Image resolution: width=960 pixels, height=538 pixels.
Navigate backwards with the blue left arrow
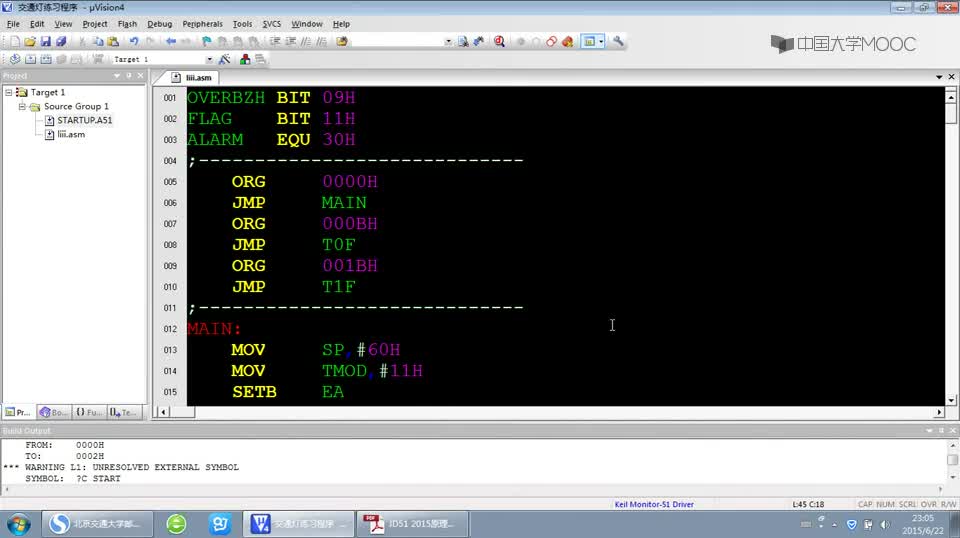pos(171,42)
